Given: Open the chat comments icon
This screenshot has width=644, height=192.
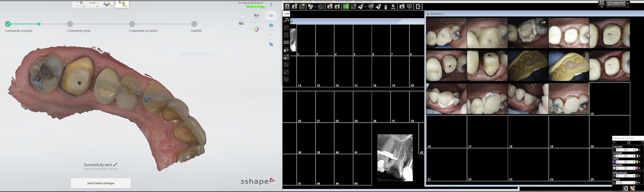Looking at the screenshot, I should 271,45.
